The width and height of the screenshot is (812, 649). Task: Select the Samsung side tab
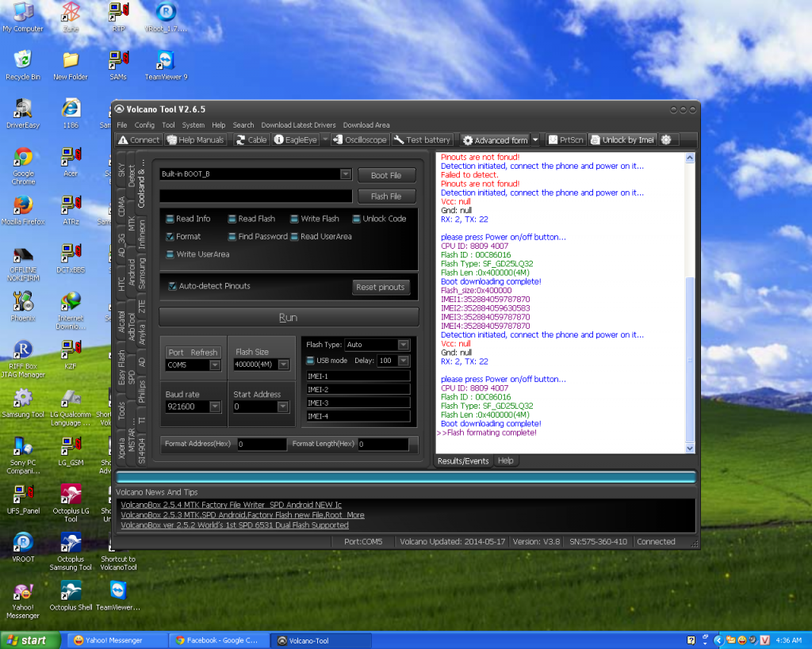pos(142,273)
